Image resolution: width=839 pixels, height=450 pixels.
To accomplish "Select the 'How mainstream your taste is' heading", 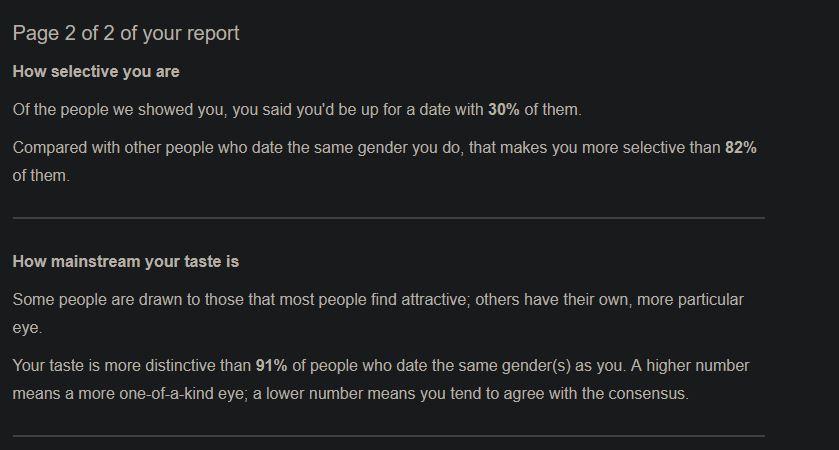I will point(126,262).
